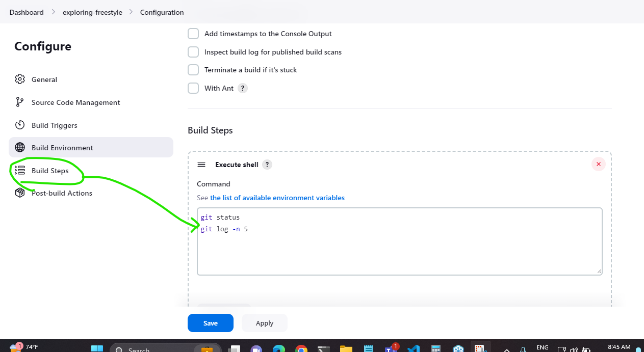Navigate to Dashboard in the breadcrumb
The height and width of the screenshot is (352, 644).
tap(26, 12)
